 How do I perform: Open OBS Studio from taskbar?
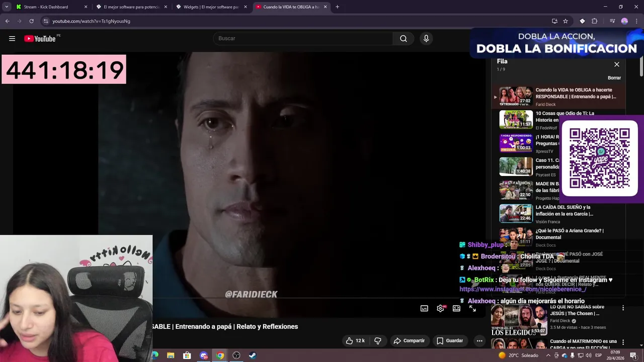(x=236, y=355)
